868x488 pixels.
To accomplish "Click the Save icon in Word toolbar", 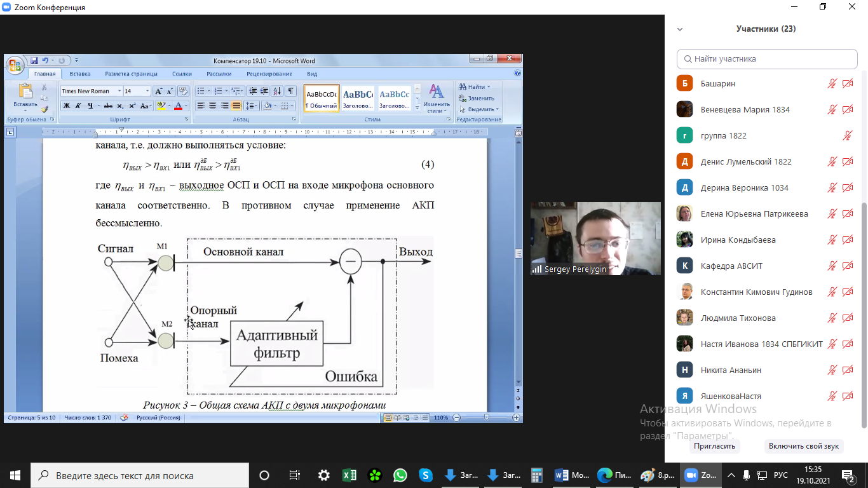I will [34, 60].
